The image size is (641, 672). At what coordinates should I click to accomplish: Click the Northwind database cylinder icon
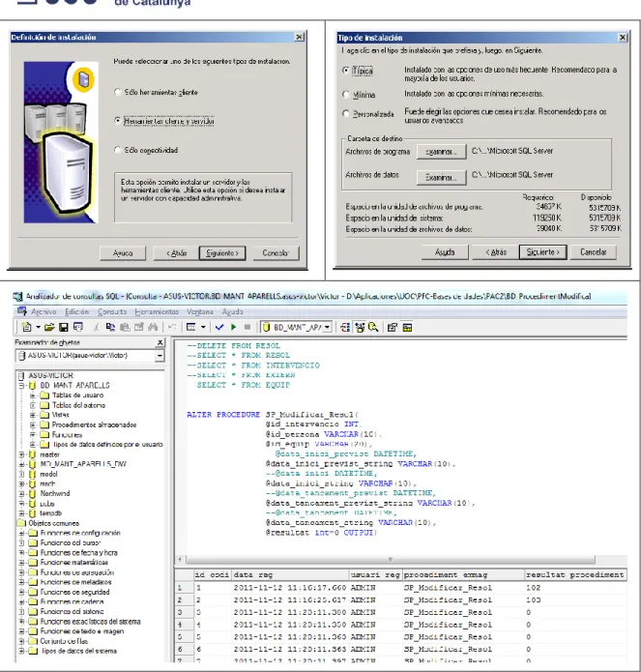click(x=32, y=494)
